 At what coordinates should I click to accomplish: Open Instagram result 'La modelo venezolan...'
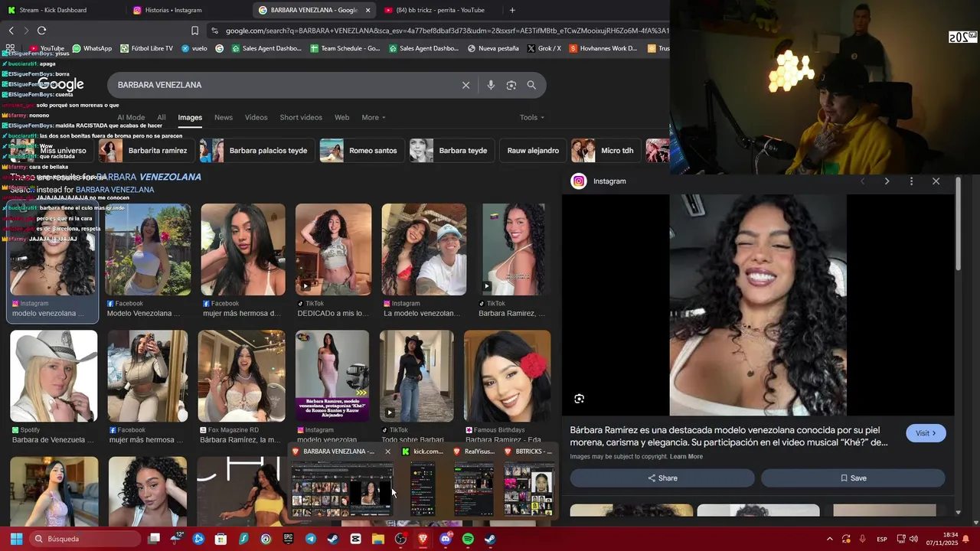point(424,261)
